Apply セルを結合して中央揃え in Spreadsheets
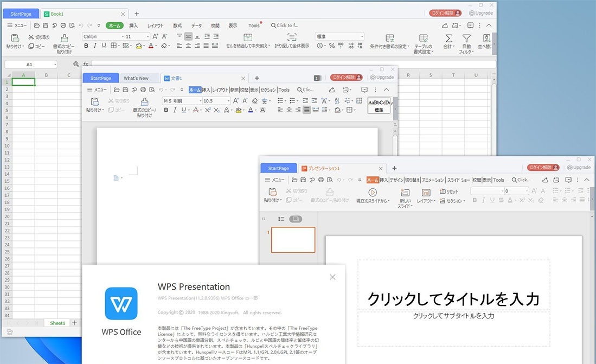596x364 pixels. (x=247, y=38)
